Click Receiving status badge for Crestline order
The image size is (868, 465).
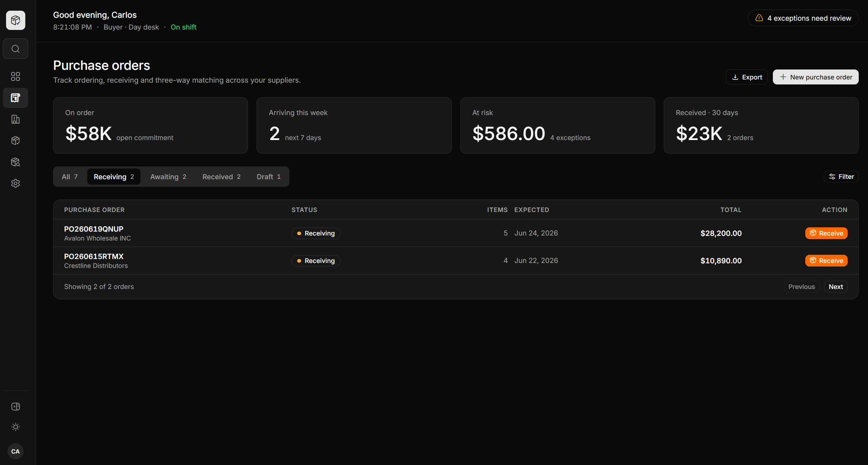point(316,260)
